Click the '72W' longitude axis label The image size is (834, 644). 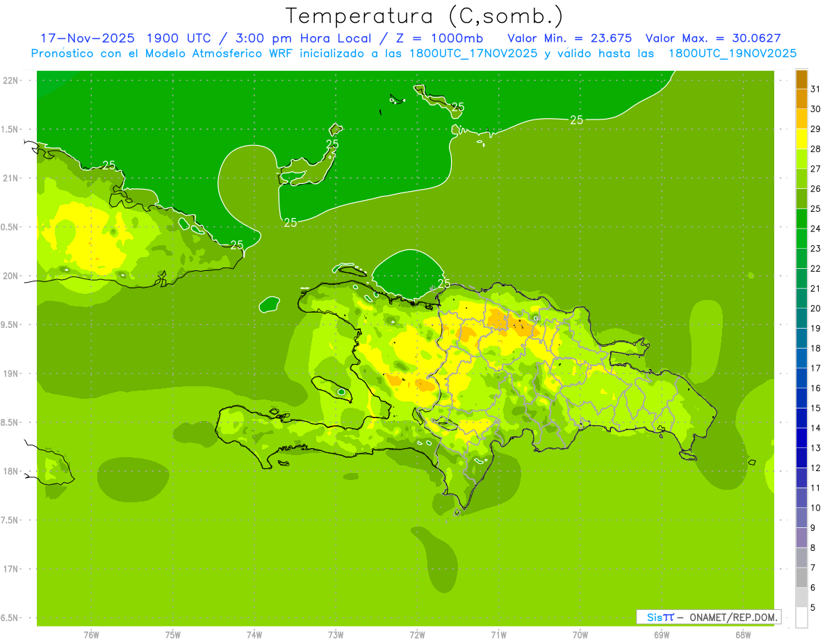point(417,635)
